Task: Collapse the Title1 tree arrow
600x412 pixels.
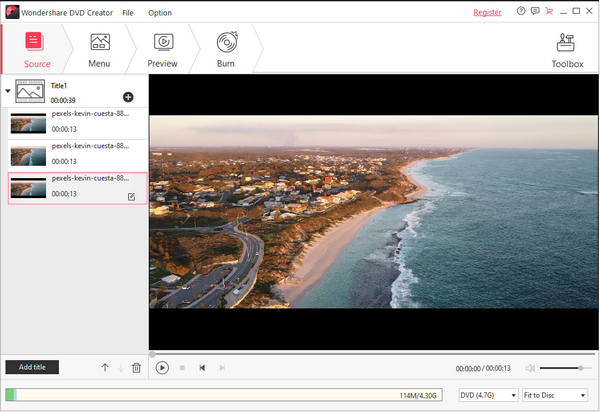Action: click(8, 91)
